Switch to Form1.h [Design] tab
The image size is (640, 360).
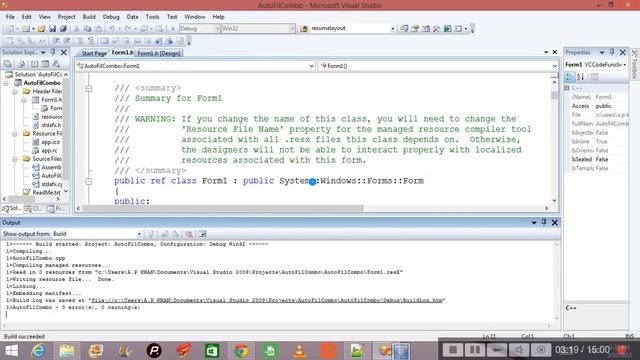159,53
